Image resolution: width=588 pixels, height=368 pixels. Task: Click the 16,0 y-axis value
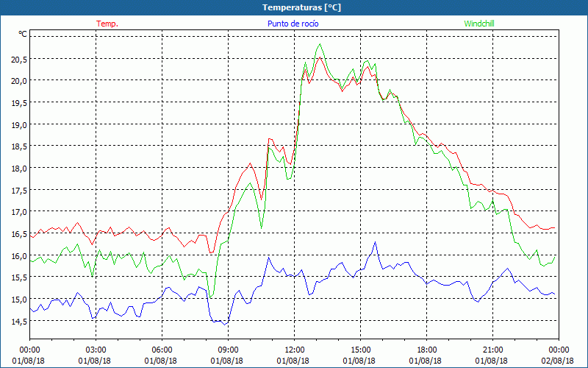19,255
